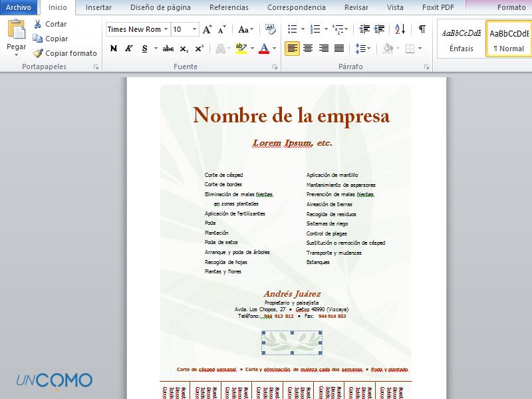Select the Copiar formato paintbrush
Viewport: 532px width, 399px height.
pyautogui.click(x=38, y=53)
